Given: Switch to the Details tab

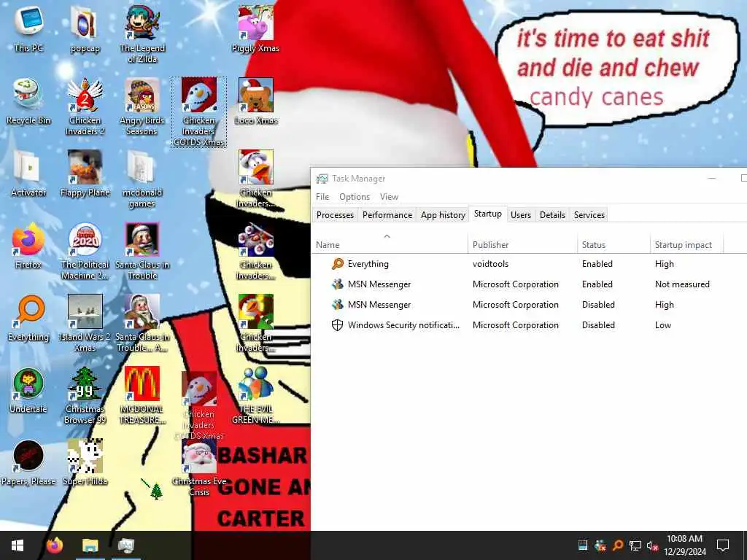Looking at the screenshot, I should (552, 215).
